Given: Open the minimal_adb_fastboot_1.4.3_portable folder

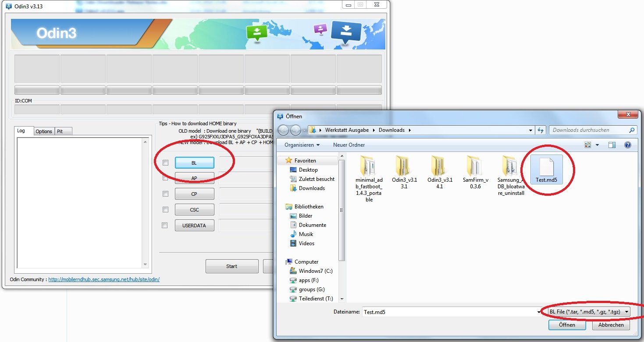Looking at the screenshot, I should coord(369,178).
